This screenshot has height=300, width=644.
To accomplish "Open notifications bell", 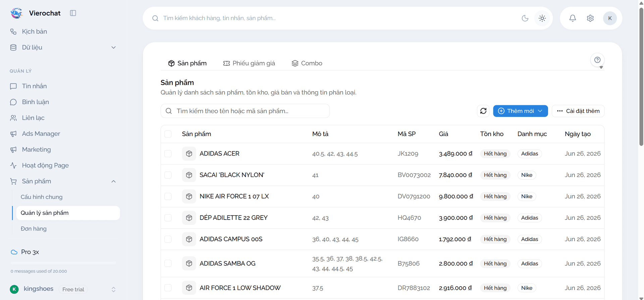I will point(573,18).
